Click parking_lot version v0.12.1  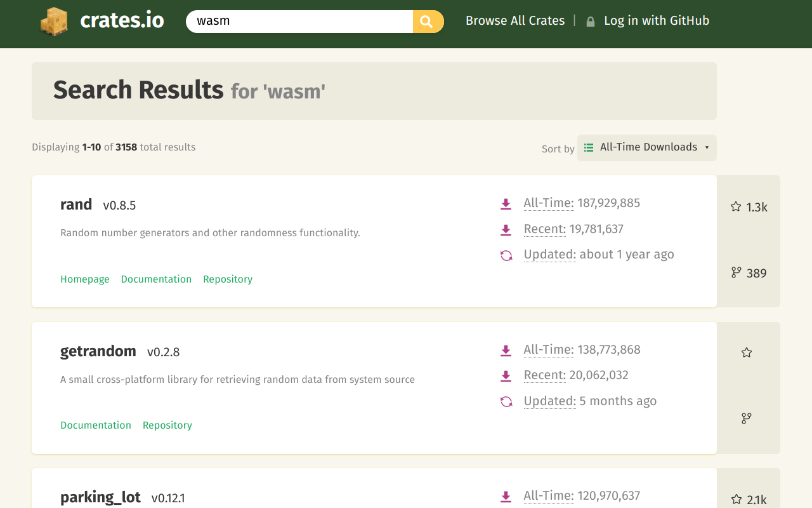pos(168,498)
